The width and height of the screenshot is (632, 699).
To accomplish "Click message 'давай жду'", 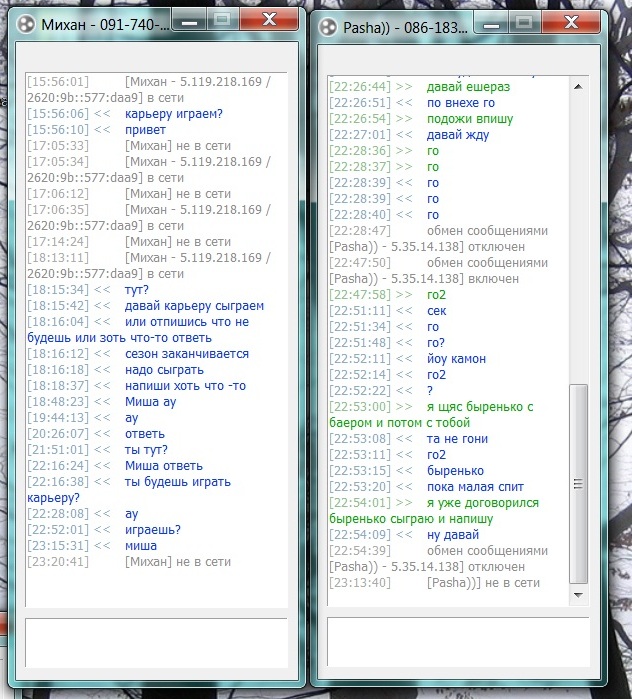I will pos(458,135).
